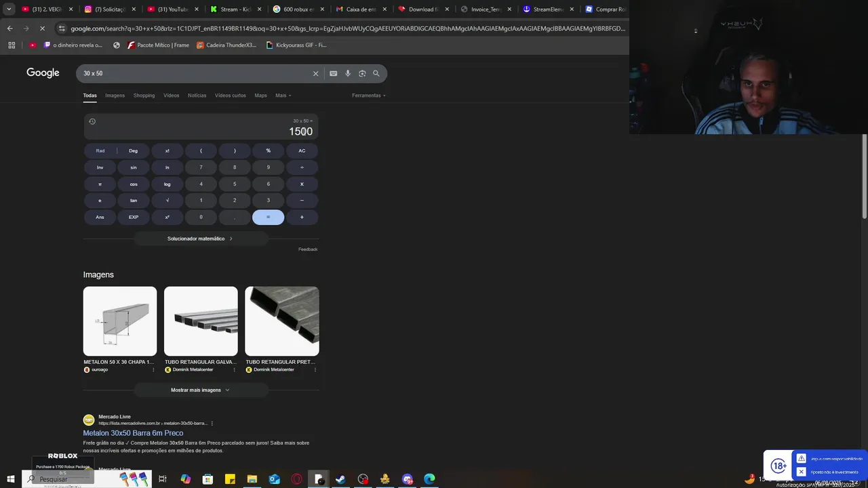Click the EXP button on calculator
The height and width of the screenshot is (488, 868).
134,217
